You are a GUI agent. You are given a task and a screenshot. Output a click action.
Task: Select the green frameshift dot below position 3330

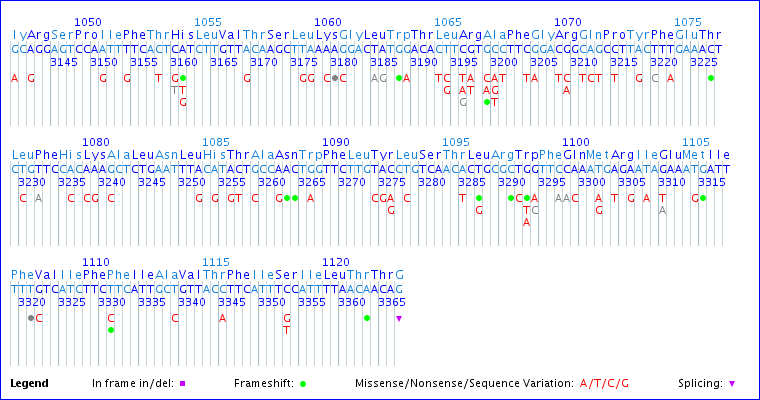coord(111,329)
